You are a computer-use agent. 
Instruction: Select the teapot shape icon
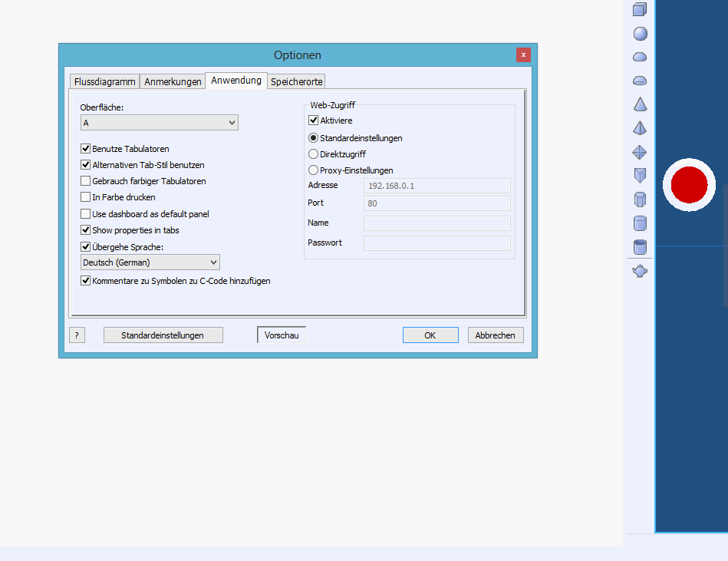640,271
